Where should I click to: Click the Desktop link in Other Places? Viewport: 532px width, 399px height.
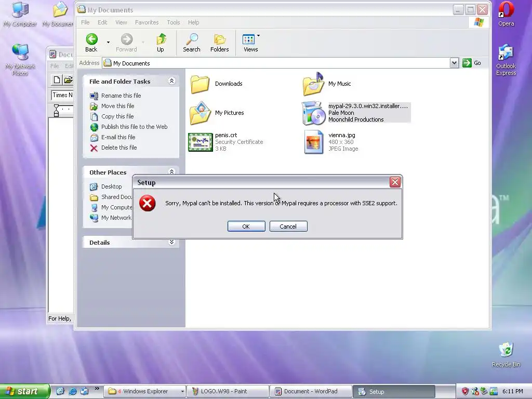[x=111, y=187]
